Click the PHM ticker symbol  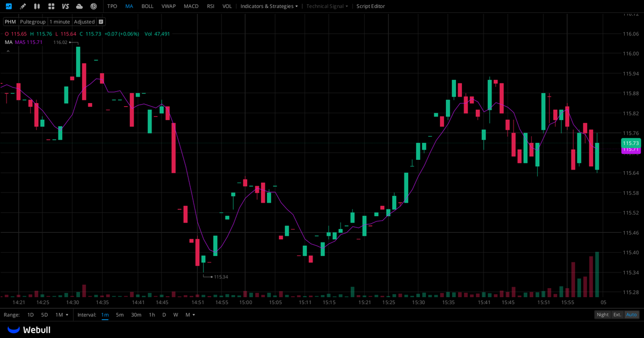pos(10,22)
